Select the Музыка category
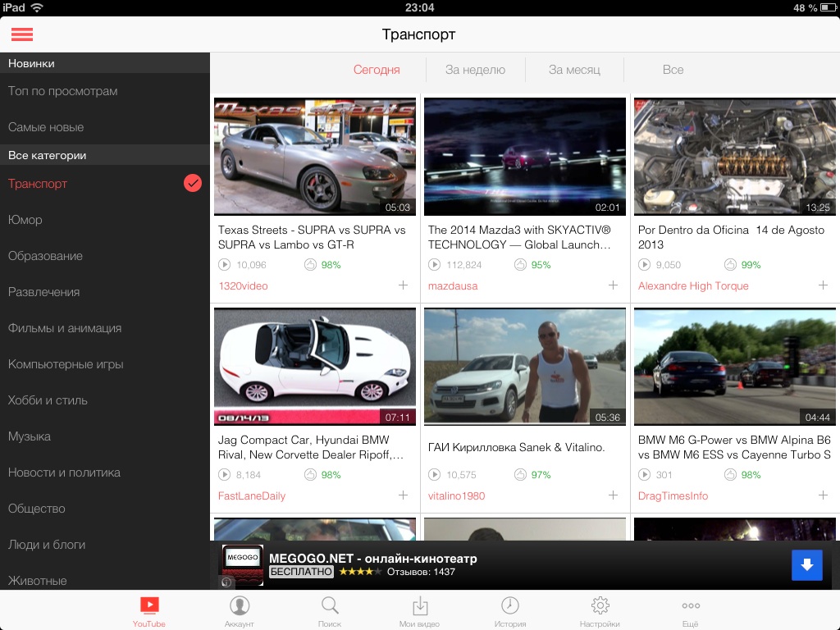The width and height of the screenshot is (840, 630). tap(105, 436)
